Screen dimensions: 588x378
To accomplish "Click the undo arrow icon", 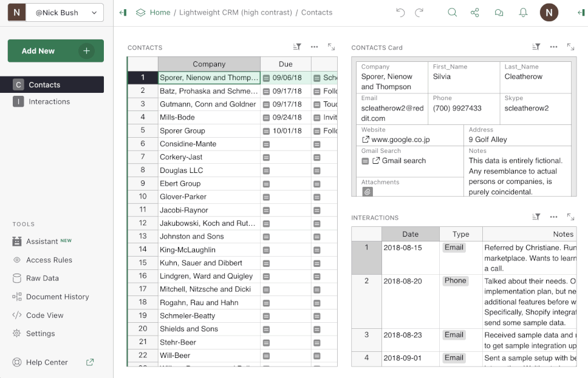I will [x=400, y=12].
